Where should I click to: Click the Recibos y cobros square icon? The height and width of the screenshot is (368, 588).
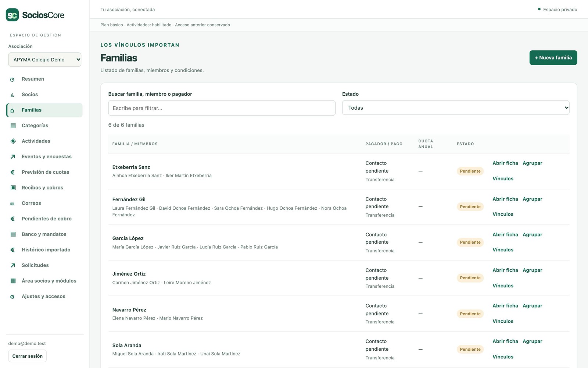coord(13,188)
